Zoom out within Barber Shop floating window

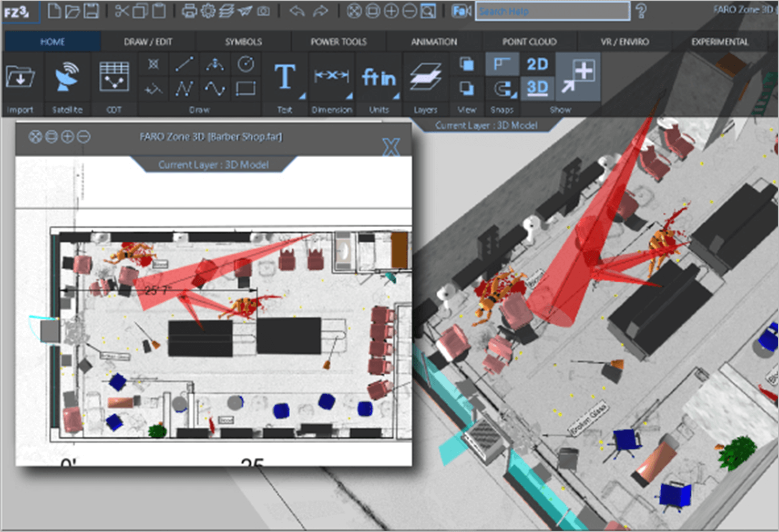point(84,137)
